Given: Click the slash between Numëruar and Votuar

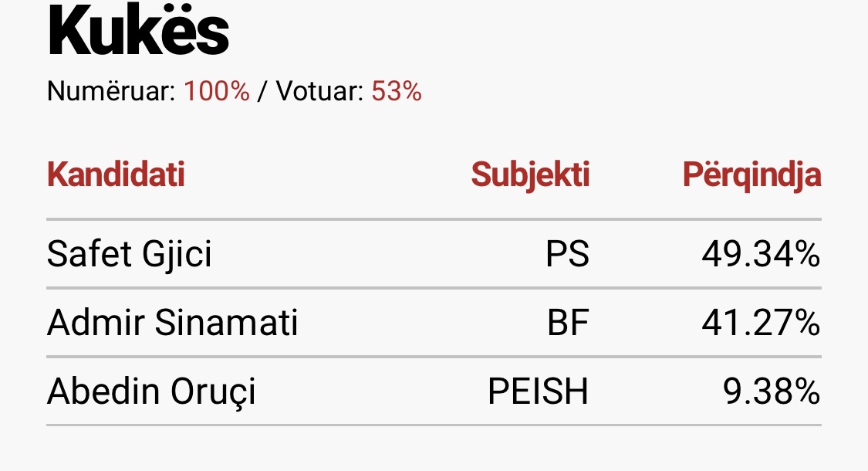Looking at the screenshot, I should coord(262,92).
